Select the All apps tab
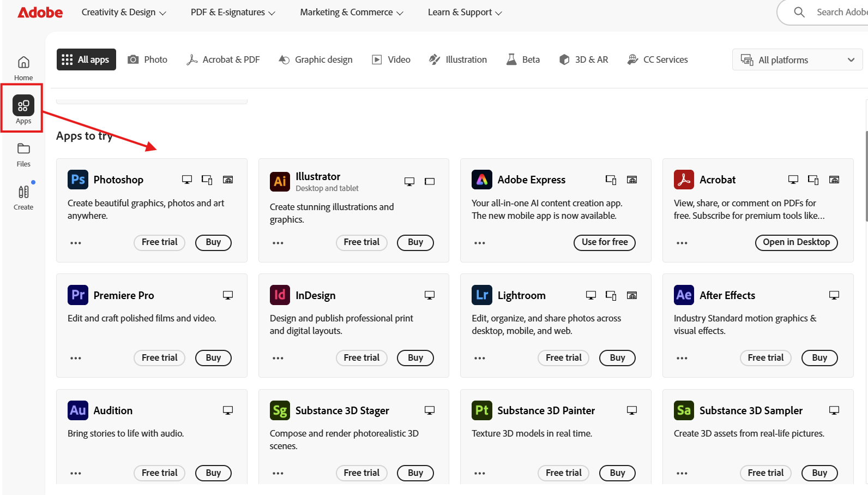 point(86,59)
